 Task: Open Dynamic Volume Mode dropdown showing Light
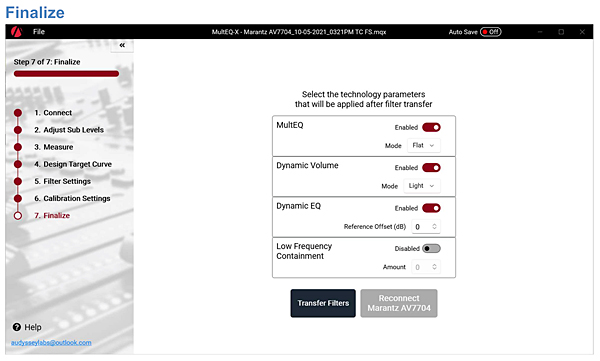click(x=422, y=186)
